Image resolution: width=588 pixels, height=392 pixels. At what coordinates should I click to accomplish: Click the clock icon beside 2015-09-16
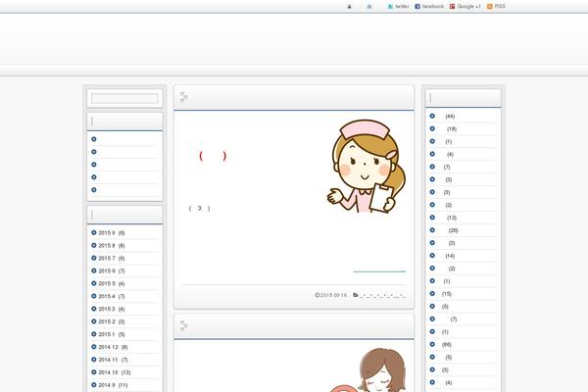318,295
